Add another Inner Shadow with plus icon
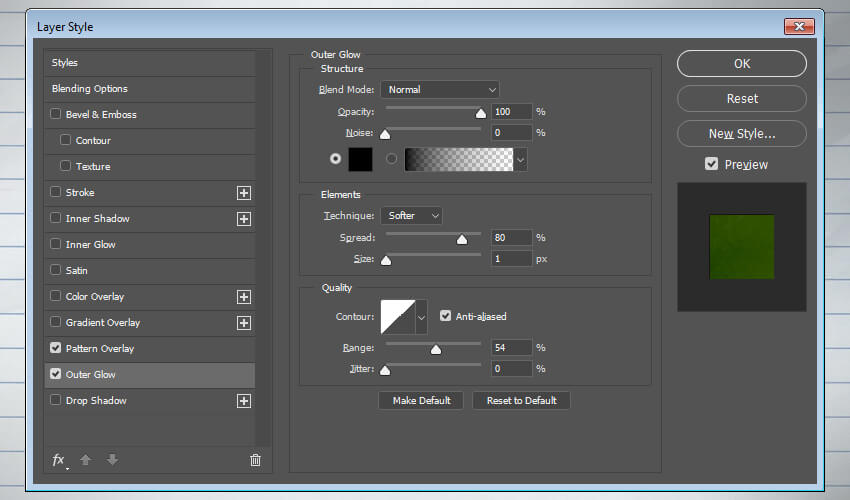The width and height of the screenshot is (850, 500). (244, 219)
